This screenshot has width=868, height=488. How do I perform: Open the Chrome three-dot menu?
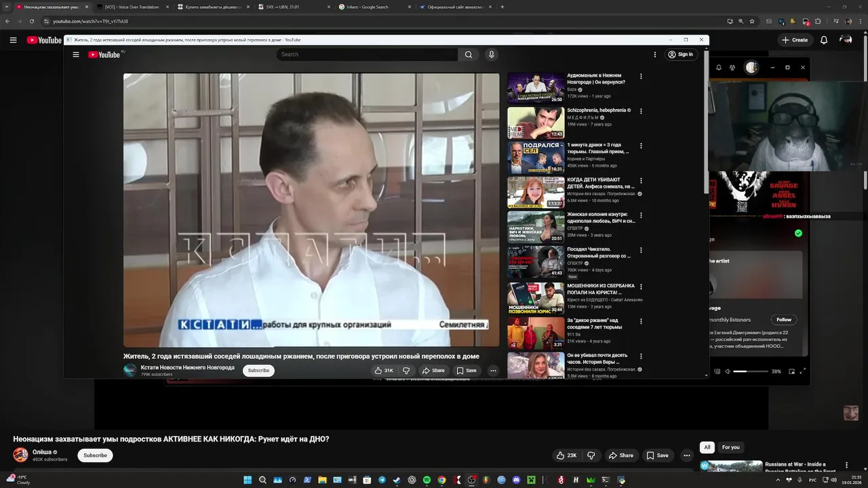(859, 21)
